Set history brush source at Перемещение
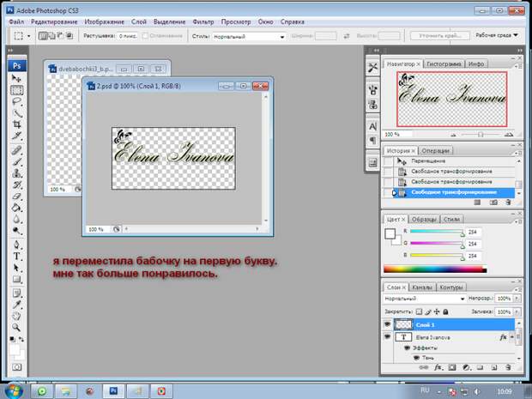 click(388, 160)
